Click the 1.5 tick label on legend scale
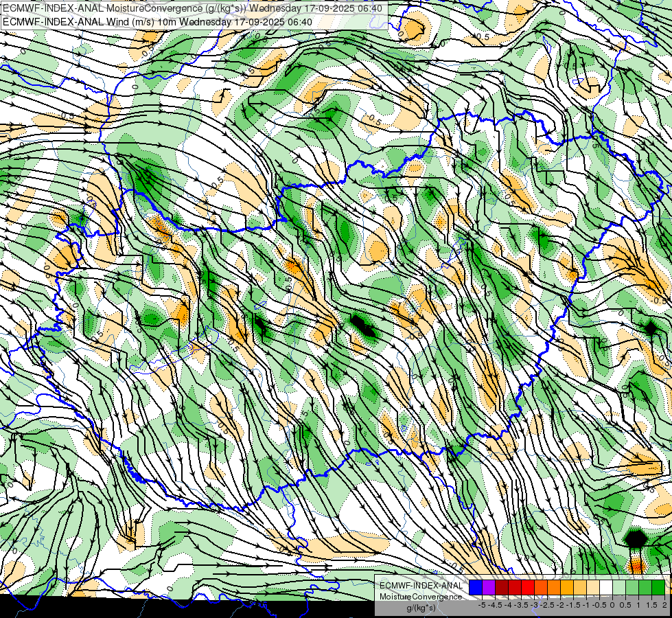Image resolution: width=672 pixels, height=618 pixels. [651, 605]
